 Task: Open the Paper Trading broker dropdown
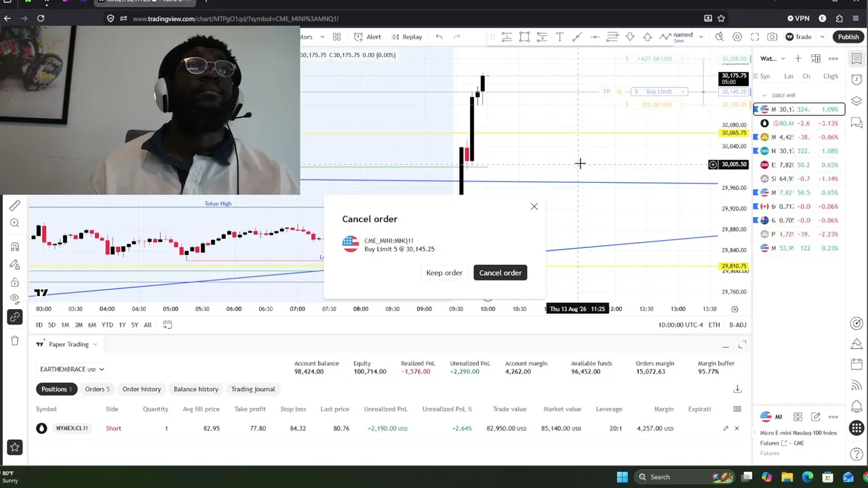coord(67,344)
